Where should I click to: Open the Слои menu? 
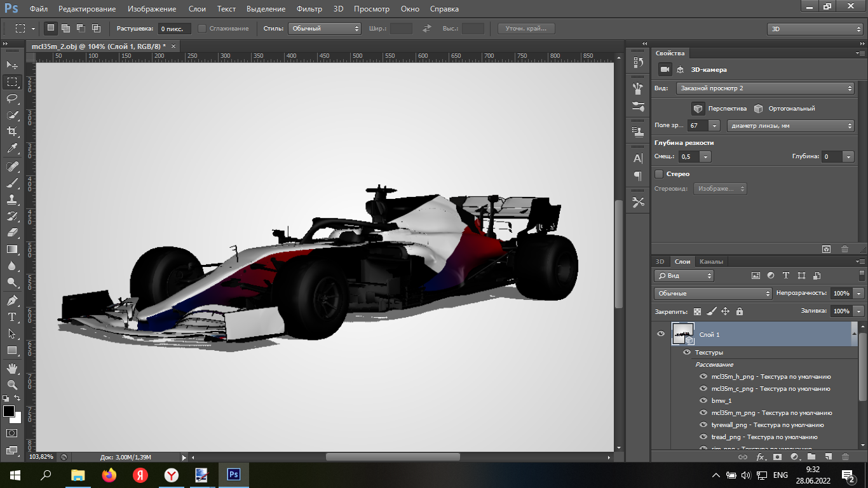coord(197,9)
